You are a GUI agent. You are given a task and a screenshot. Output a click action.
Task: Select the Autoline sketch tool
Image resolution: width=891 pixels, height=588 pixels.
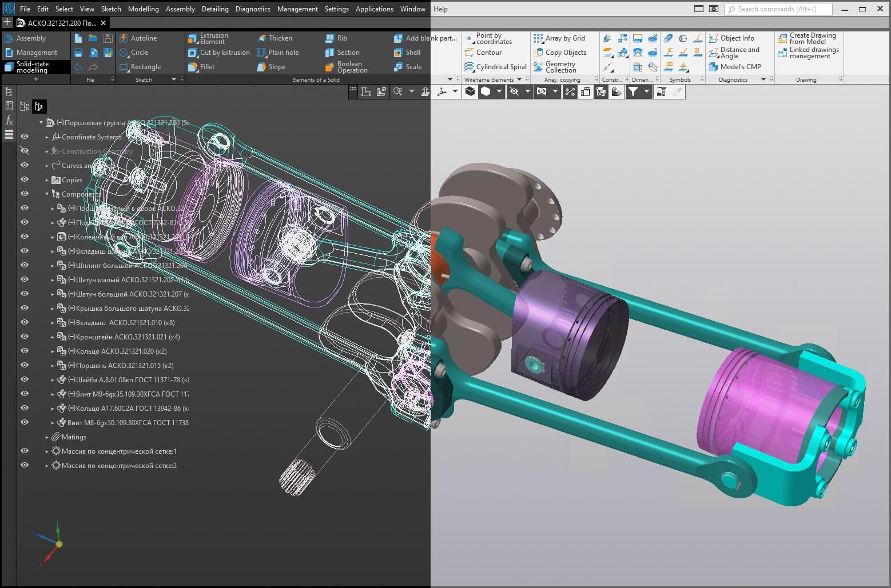click(x=138, y=38)
